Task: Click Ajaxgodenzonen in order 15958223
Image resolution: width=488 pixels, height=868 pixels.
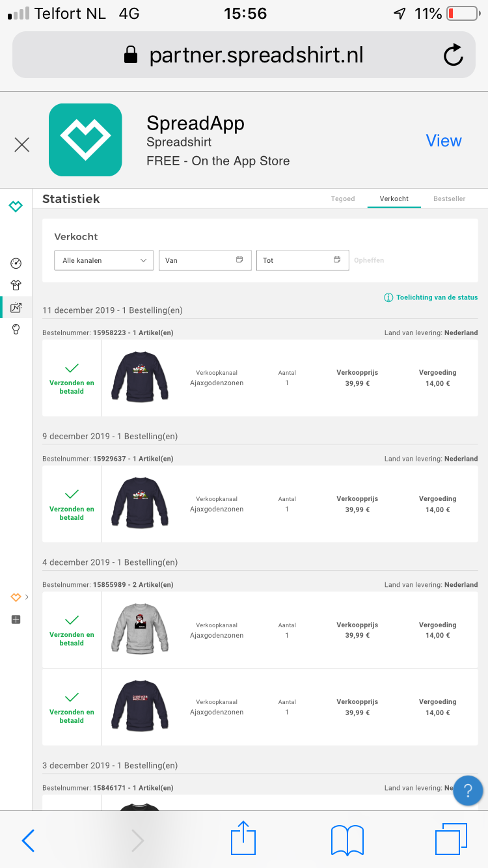Action: (217, 383)
